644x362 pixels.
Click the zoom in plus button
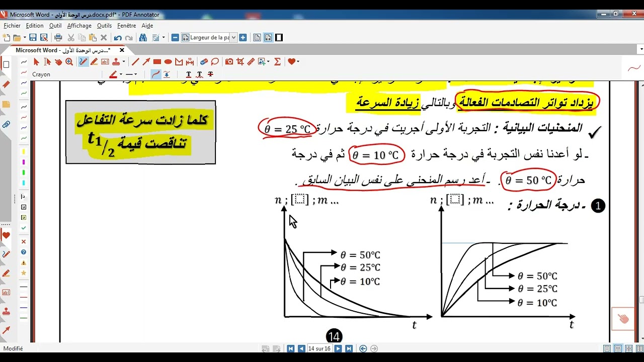[x=243, y=38]
